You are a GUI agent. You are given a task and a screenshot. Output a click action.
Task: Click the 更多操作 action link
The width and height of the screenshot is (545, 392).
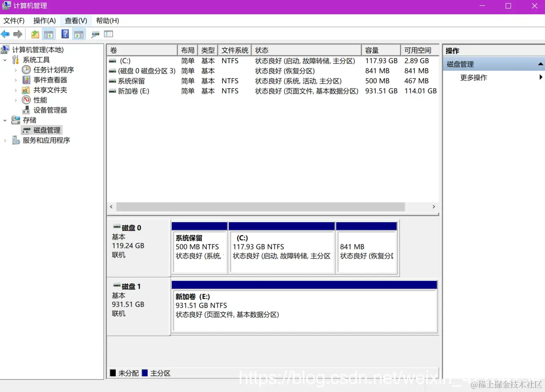pos(474,77)
